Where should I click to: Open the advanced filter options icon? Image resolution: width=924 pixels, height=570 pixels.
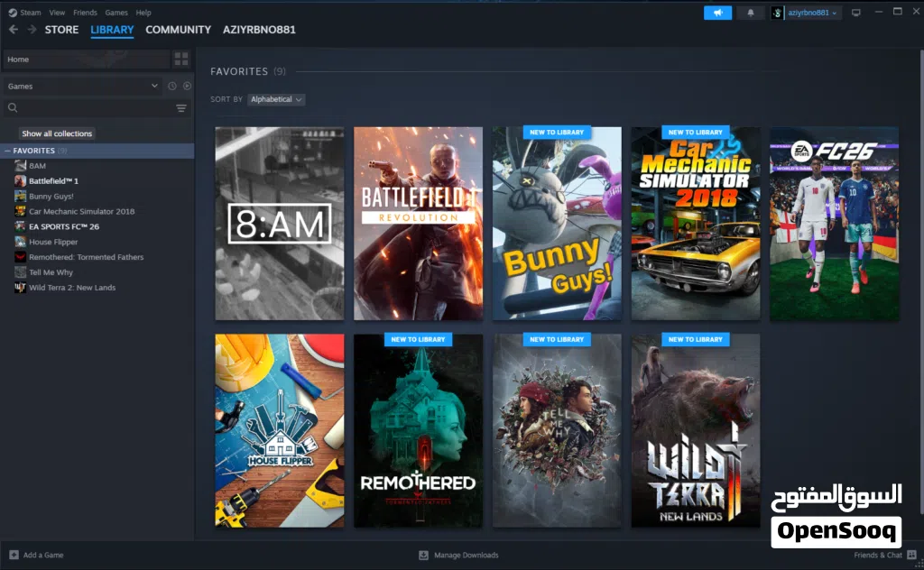click(181, 107)
